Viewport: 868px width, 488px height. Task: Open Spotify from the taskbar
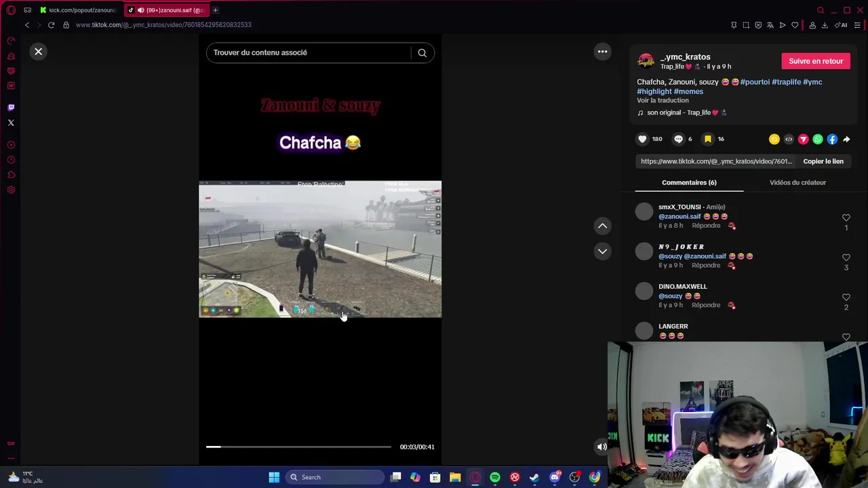[x=495, y=477]
